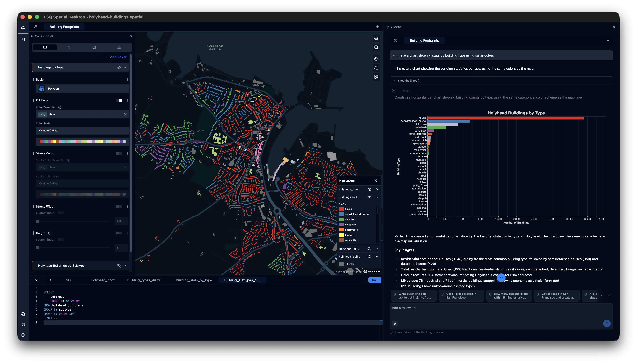
Task: Send the follow-up message with arrow button
Action: [606, 323]
